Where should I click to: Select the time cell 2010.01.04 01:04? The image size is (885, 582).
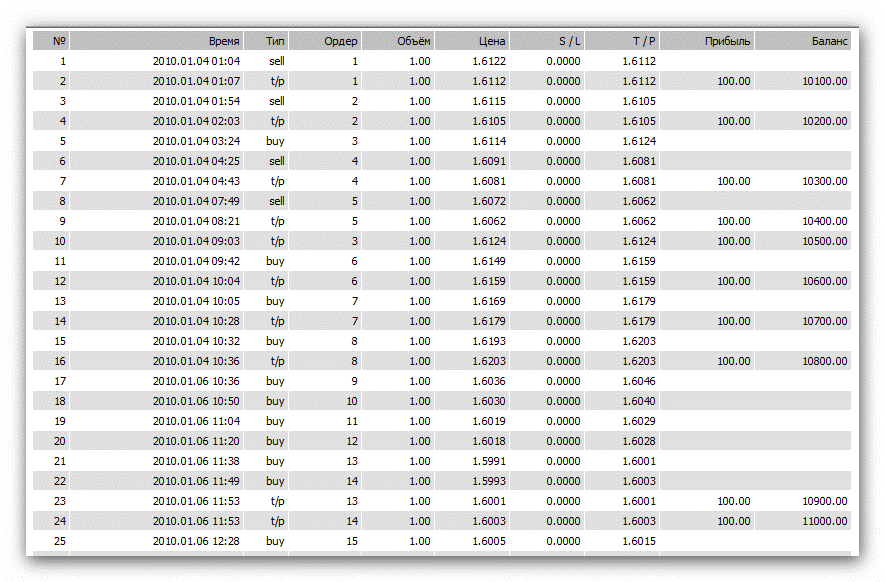click(x=196, y=61)
